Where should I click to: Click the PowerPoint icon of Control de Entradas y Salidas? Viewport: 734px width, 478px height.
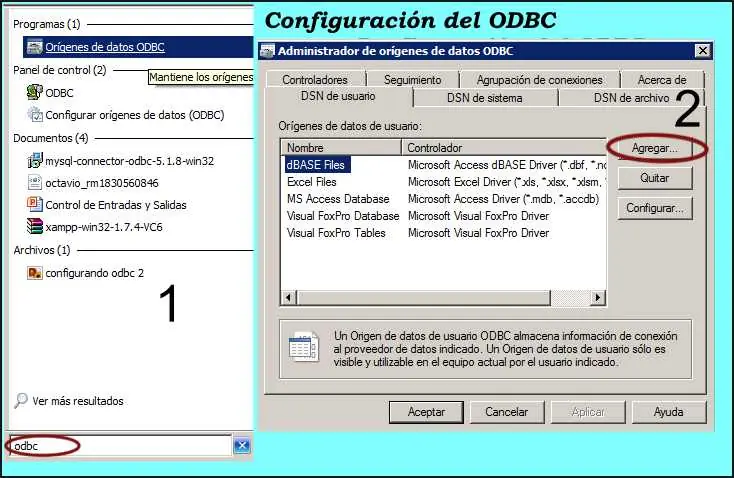click(x=35, y=204)
